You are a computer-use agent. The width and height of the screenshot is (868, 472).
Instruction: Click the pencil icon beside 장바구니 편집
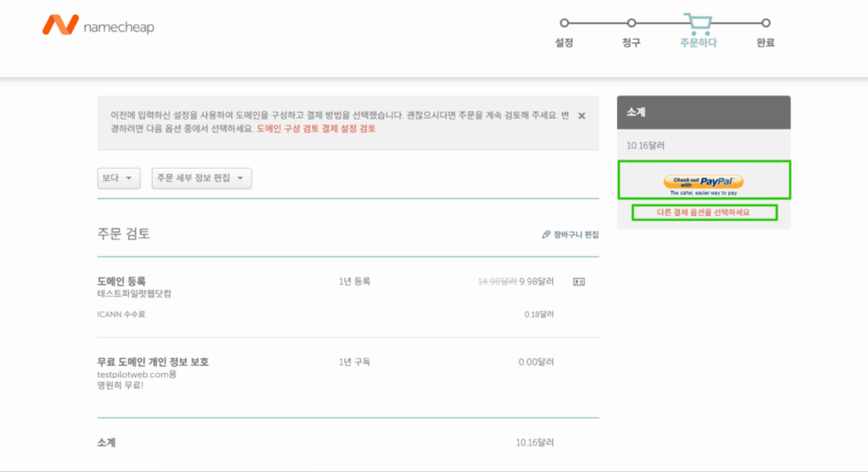(546, 235)
